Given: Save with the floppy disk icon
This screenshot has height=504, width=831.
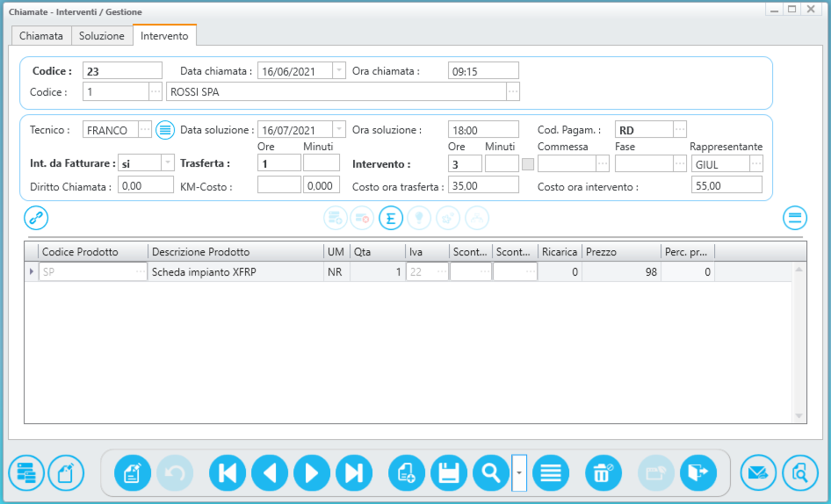Looking at the screenshot, I should pyautogui.click(x=449, y=472).
